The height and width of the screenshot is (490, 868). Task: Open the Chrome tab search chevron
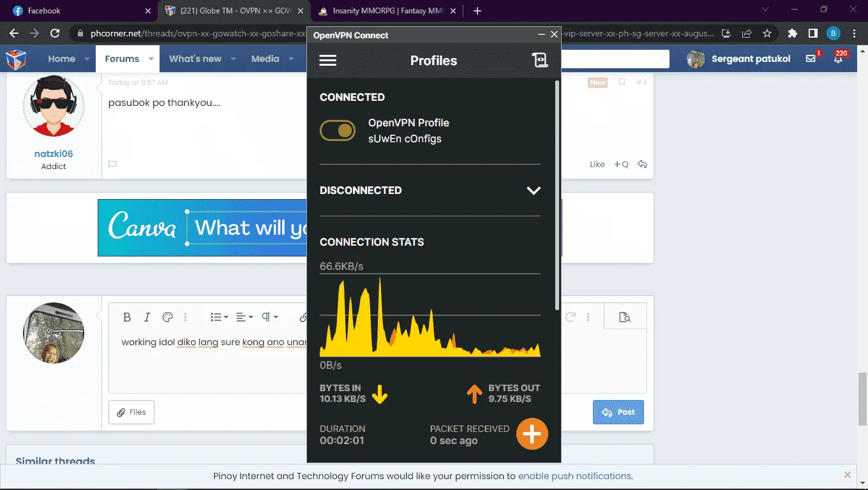766,10
